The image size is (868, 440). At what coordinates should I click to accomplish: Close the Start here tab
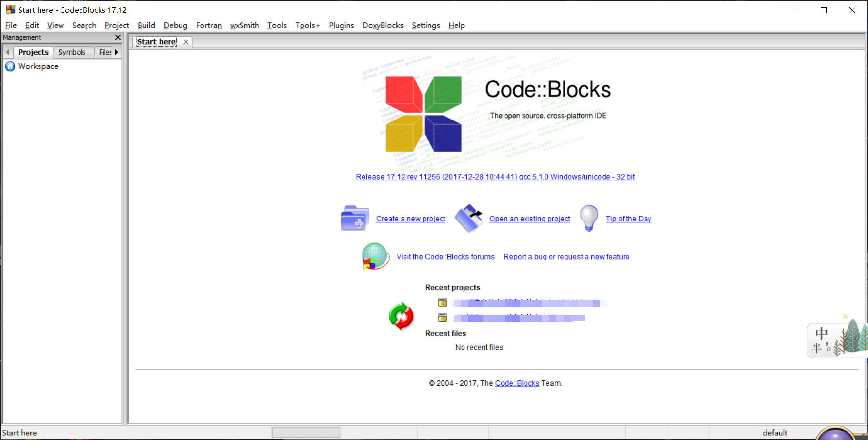point(185,42)
